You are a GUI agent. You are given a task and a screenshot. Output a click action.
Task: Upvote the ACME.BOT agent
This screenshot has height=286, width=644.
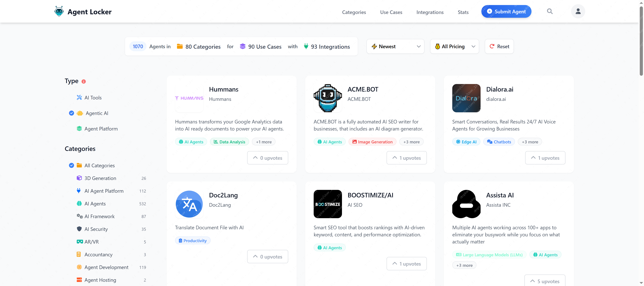click(x=406, y=158)
